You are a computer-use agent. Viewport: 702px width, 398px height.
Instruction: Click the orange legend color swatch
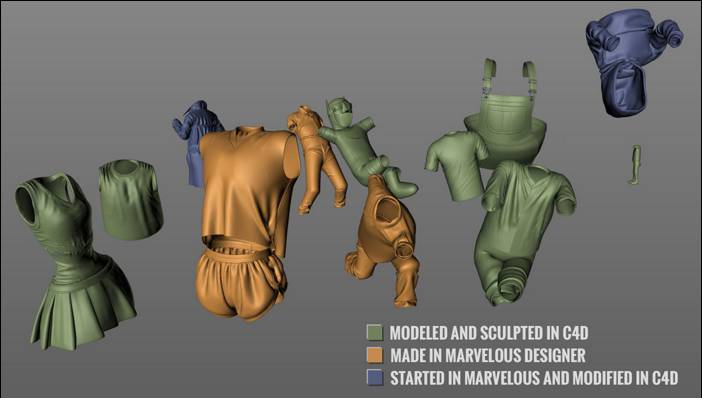coord(375,355)
